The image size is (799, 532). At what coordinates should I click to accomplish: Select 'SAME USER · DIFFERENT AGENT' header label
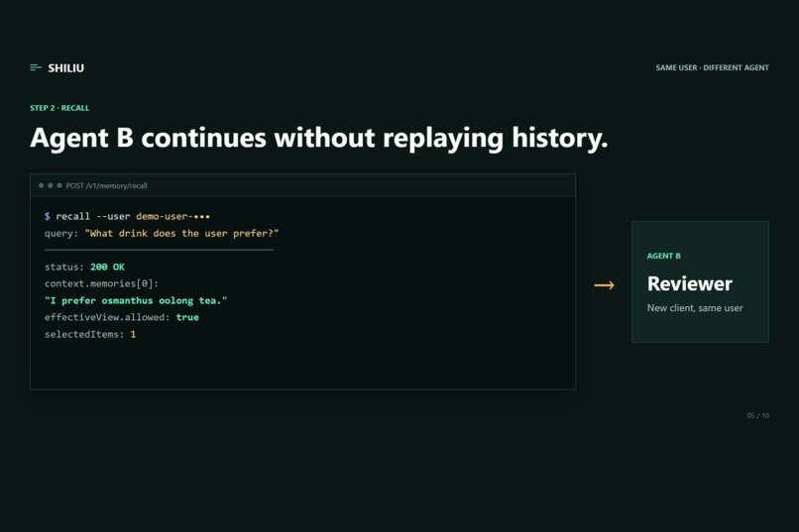coord(712,67)
